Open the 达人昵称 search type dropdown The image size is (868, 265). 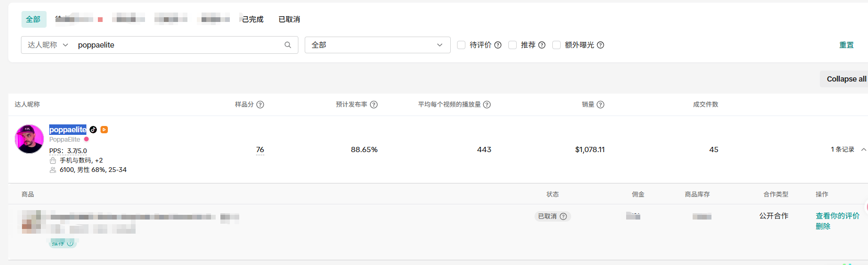click(48, 45)
